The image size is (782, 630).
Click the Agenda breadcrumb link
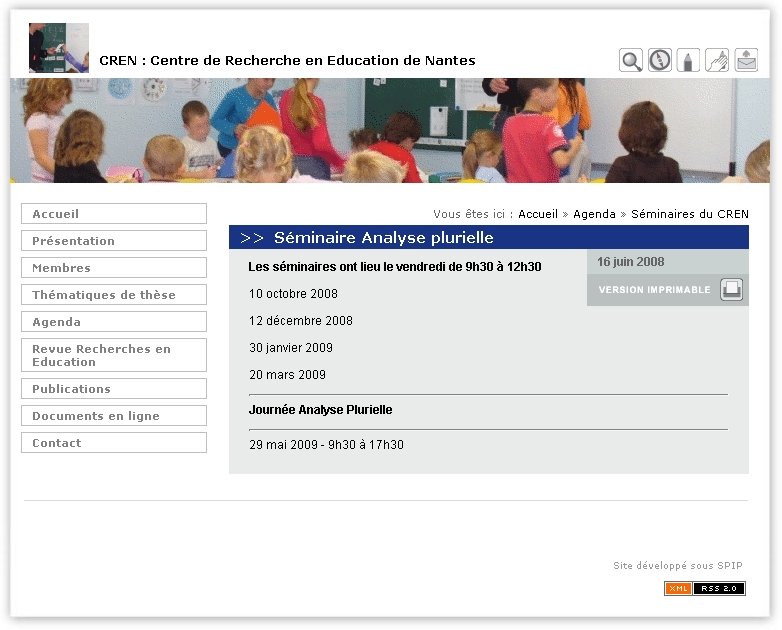click(594, 214)
